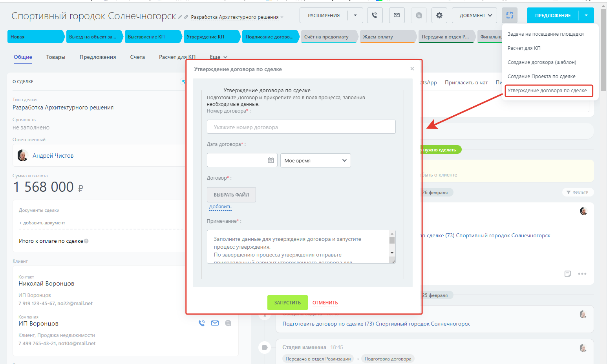Open the Предложения tab
607x364 pixels.
tap(98, 57)
